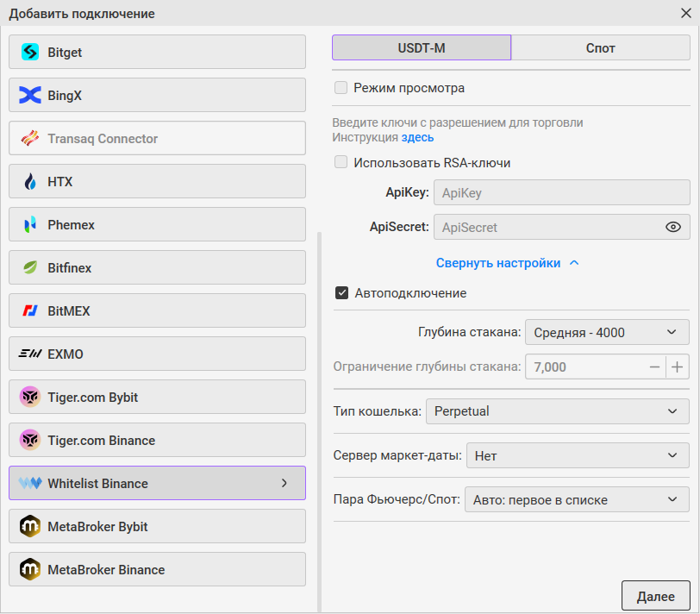This screenshot has width=700, height=614.
Task: Open the instruction link здесь
Action: pyautogui.click(x=417, y=137)
